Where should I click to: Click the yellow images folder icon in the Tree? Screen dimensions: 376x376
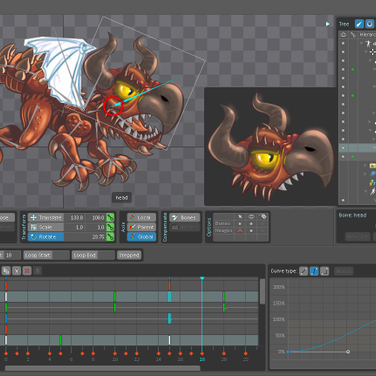(x=372, y=165)
